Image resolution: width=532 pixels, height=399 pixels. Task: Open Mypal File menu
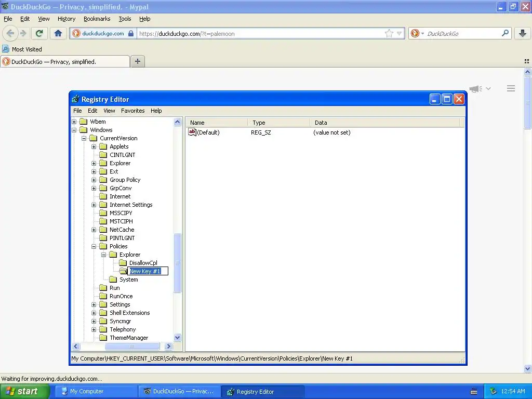pyautogui.click(x=8, y=19)
